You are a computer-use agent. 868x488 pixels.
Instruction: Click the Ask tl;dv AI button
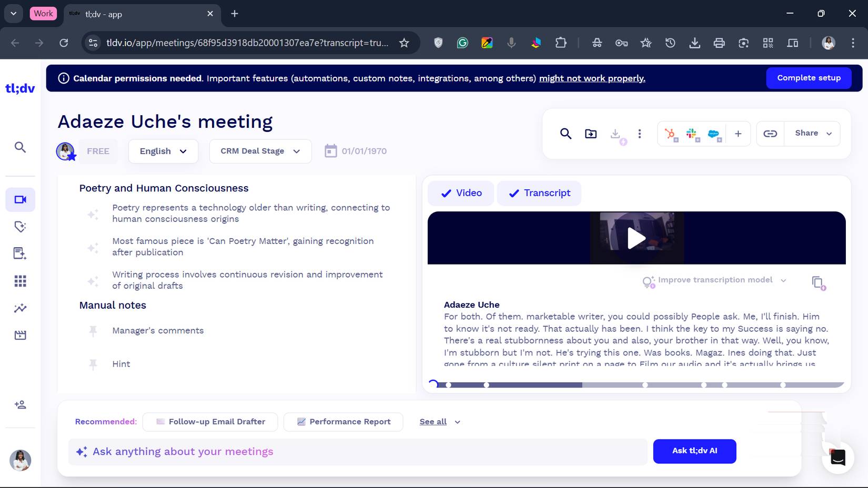click(x=694, y=451)
